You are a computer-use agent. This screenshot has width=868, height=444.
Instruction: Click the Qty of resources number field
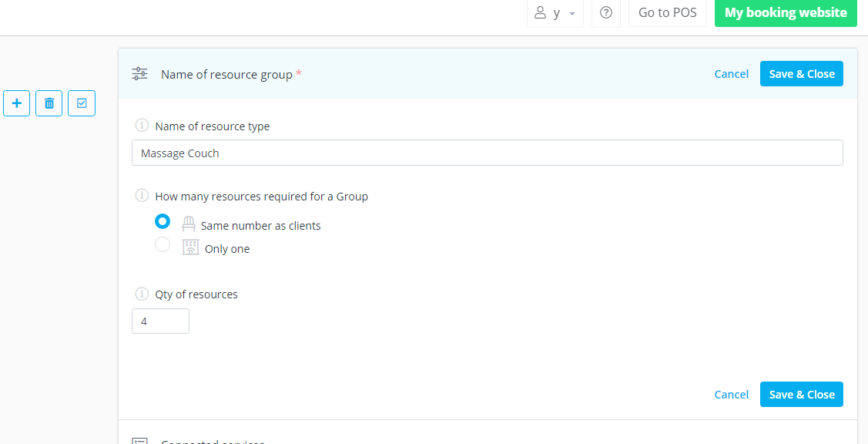coord(160,321)
